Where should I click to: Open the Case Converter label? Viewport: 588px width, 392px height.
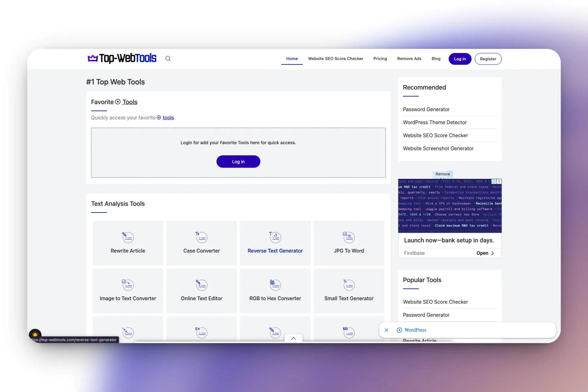pyautogui.click(x=202, y=251)
